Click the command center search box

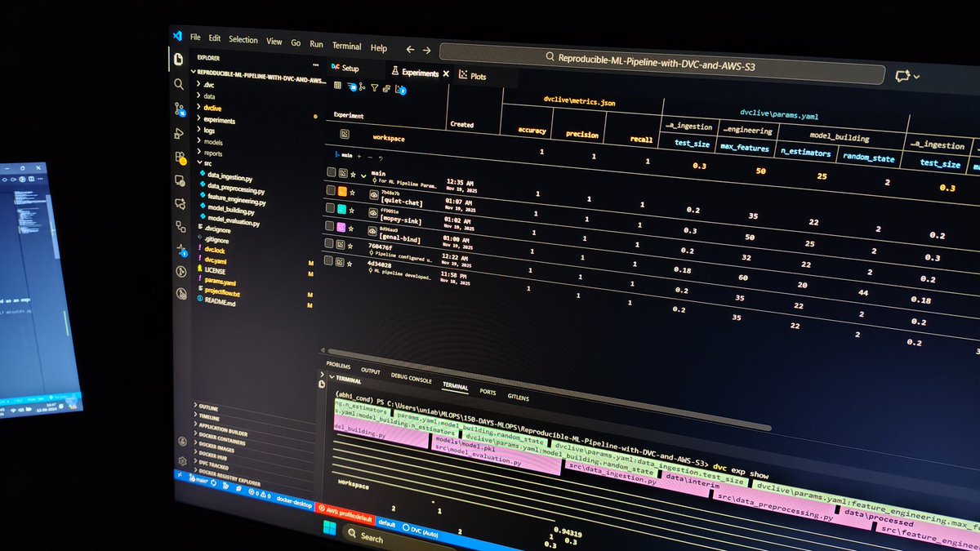coord(661,63)
